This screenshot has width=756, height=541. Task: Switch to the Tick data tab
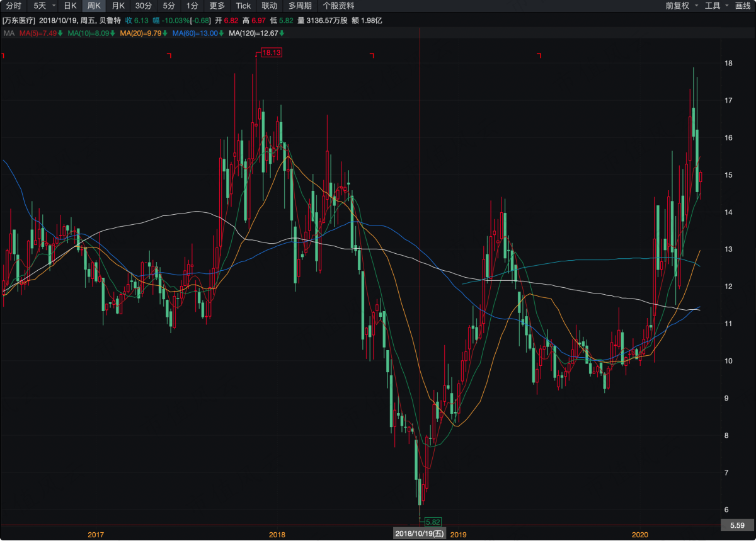[243, 6]
